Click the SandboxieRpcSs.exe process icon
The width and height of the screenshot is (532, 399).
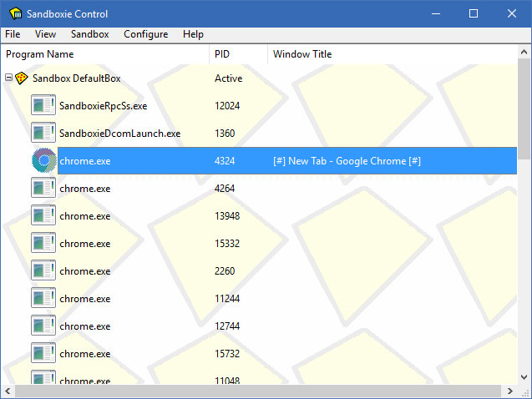[x=43, y=106]
